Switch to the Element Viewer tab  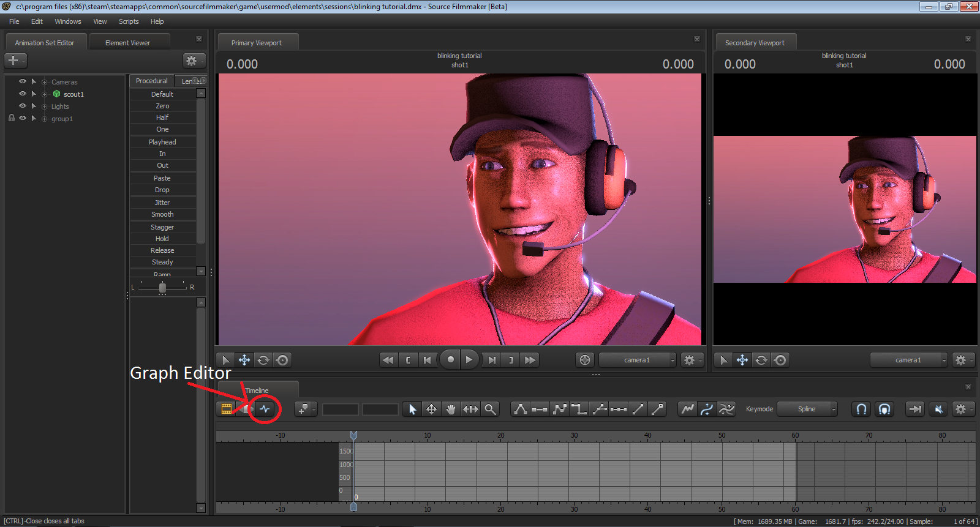click(x=127, y=43)
